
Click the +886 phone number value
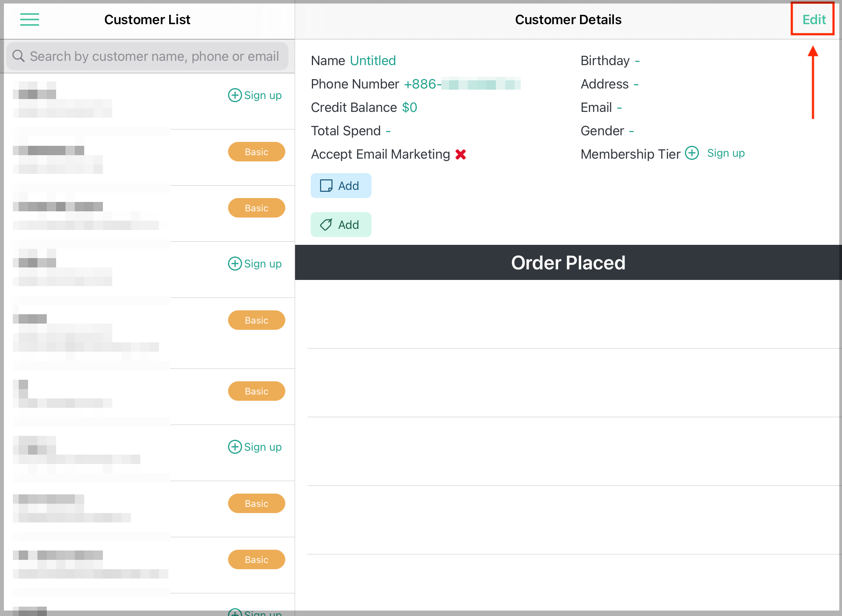click(462, 84)
